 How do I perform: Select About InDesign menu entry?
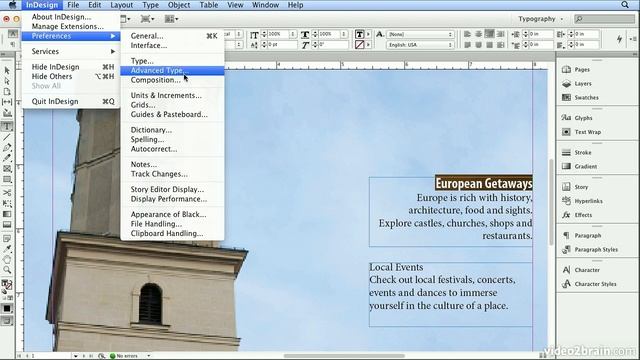[71, 17]
